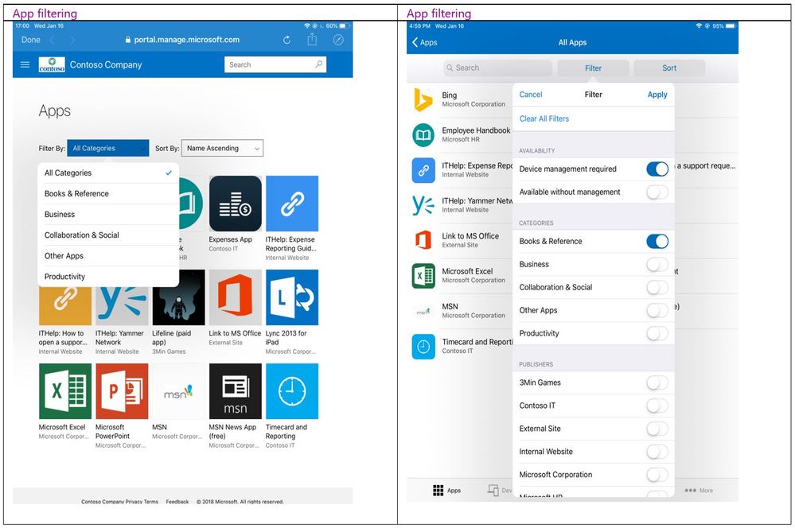This screenshot has height=532, width=795.
Task: Select Timecard and Reporting icon in list
Action: click(423, 347)
